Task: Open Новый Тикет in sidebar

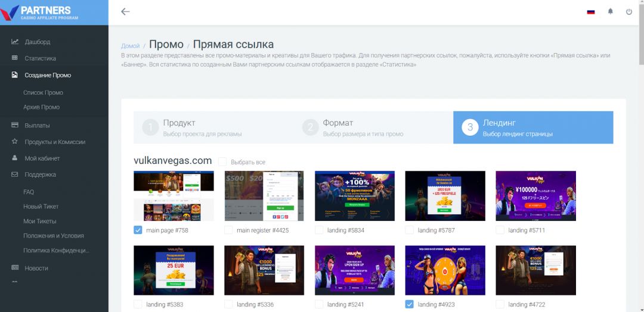Action: pyautogui.click(x=41, y=207)
